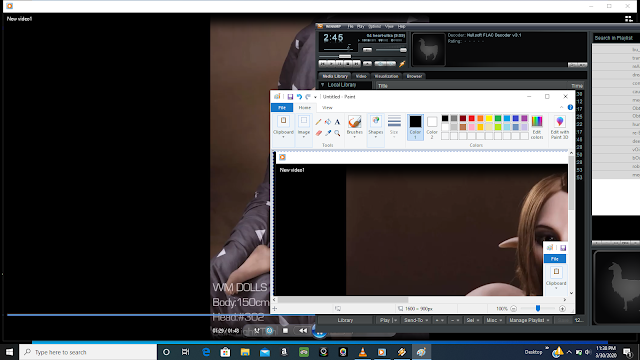
Task: Click Winamp lightning bolt icon
Action: (x=402, y=64)
